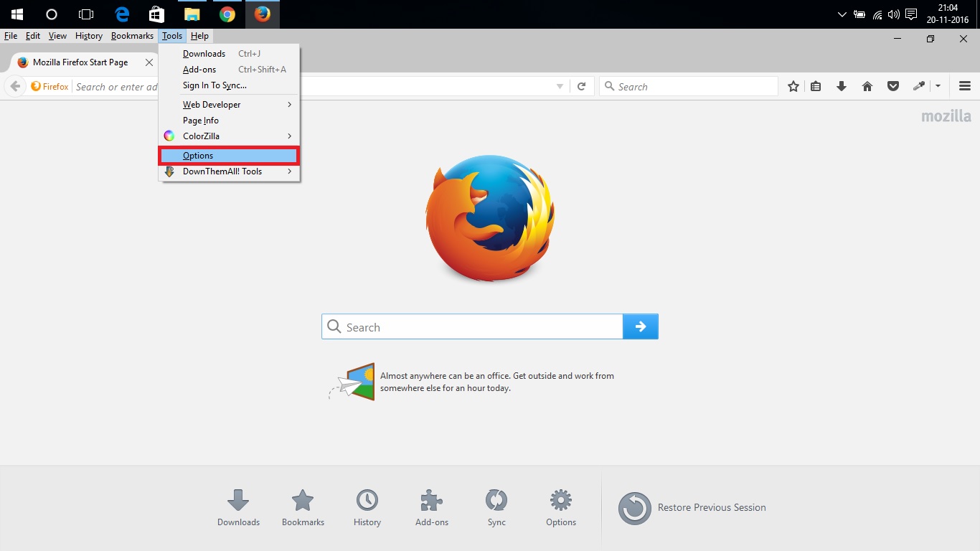Open the History menu in the menu bar
980x551 pixels.
pos(89,36)
